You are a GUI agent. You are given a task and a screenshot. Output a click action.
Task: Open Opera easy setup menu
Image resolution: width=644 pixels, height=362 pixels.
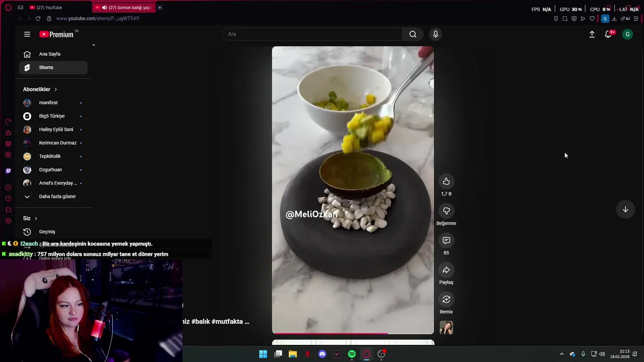pos(636,19)
